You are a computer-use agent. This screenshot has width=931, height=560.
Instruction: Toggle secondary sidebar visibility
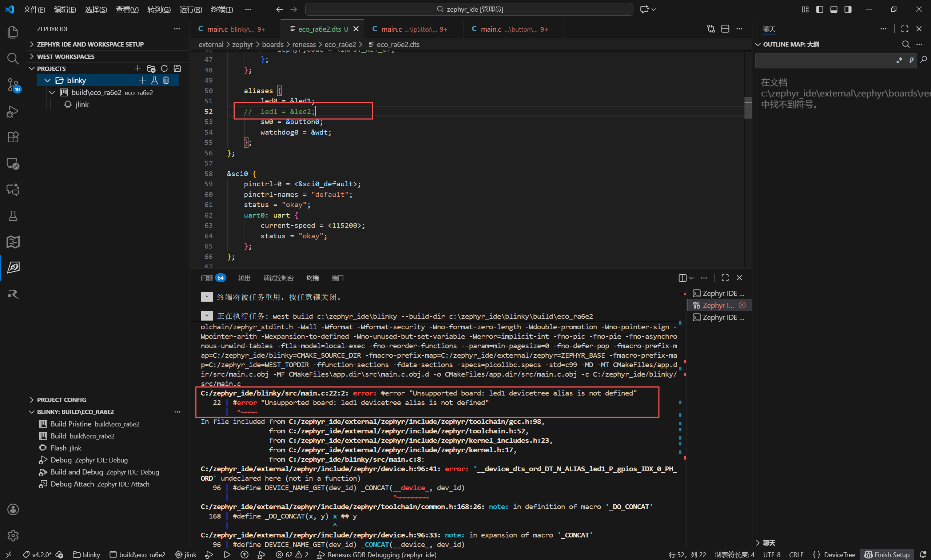coord(848,9)
